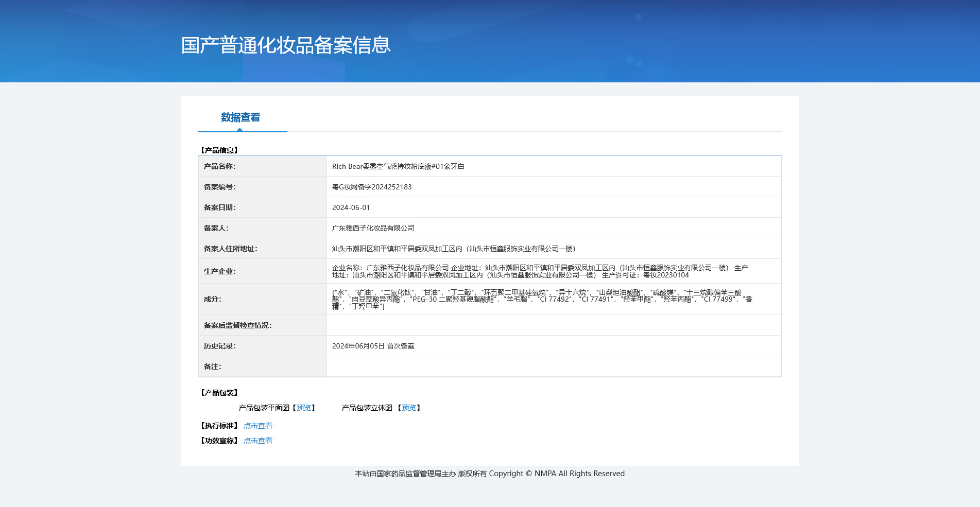Image resolution: width=980 pixels, height=507 pixels.
Task: Open 功效宣称 点击查看 link
Action: point(258,441)
